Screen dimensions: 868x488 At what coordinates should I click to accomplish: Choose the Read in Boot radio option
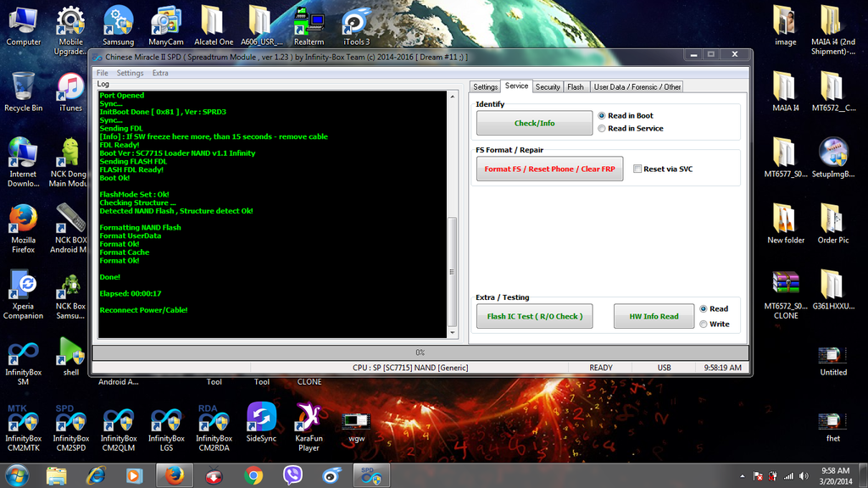point(602,116)
